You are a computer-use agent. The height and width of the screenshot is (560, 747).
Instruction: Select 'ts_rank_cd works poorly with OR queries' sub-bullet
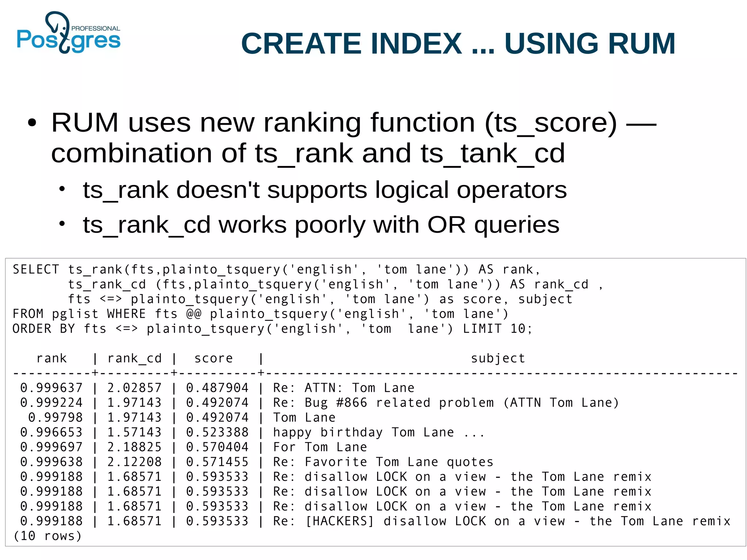coord(321,225)
